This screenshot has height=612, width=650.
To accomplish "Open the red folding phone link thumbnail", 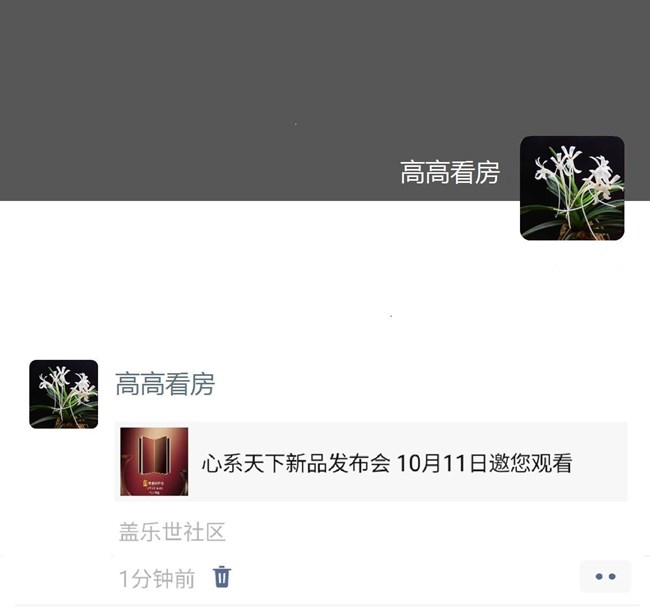I will [154, 461].
